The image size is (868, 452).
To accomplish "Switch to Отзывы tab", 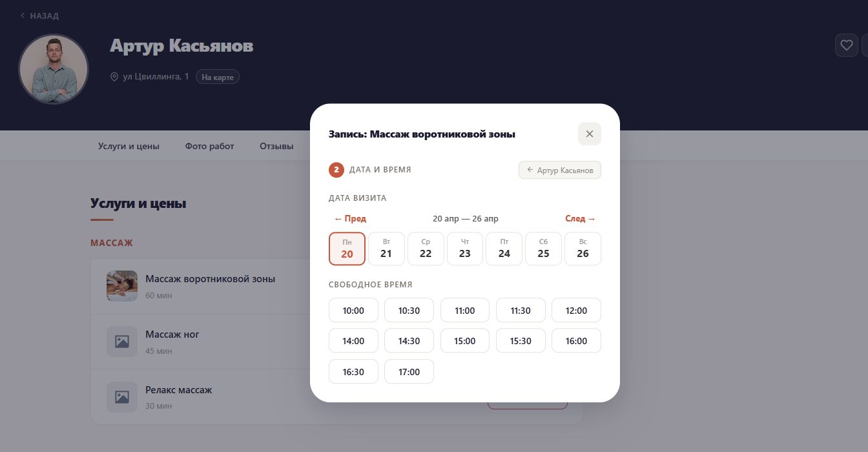I will pos(276,146).
